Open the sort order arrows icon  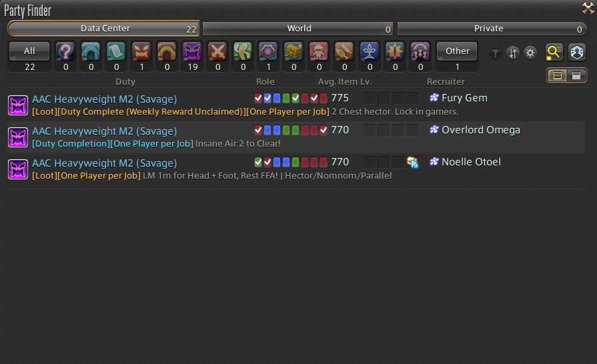click(x=513, y=53)
